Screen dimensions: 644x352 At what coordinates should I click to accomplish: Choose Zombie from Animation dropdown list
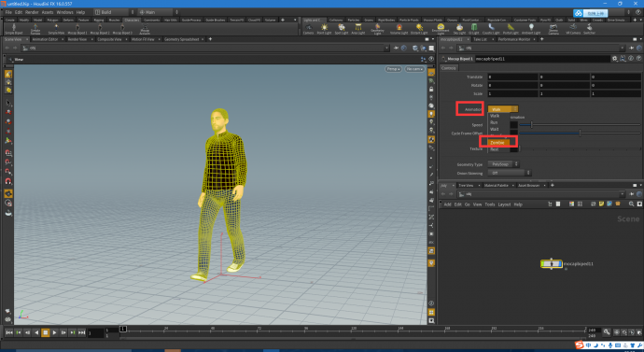[x=498, y=142]
